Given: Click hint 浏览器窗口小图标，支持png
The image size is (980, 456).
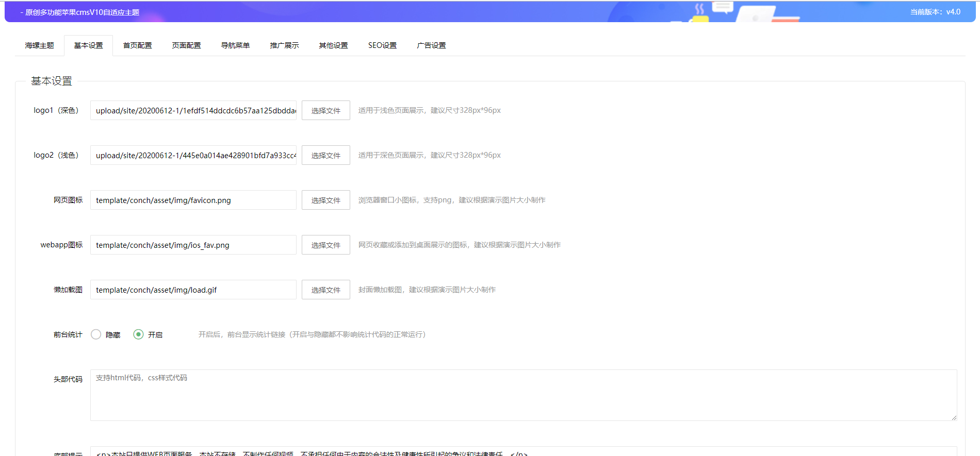Looking at the screenshot, I should click(405, 200).
